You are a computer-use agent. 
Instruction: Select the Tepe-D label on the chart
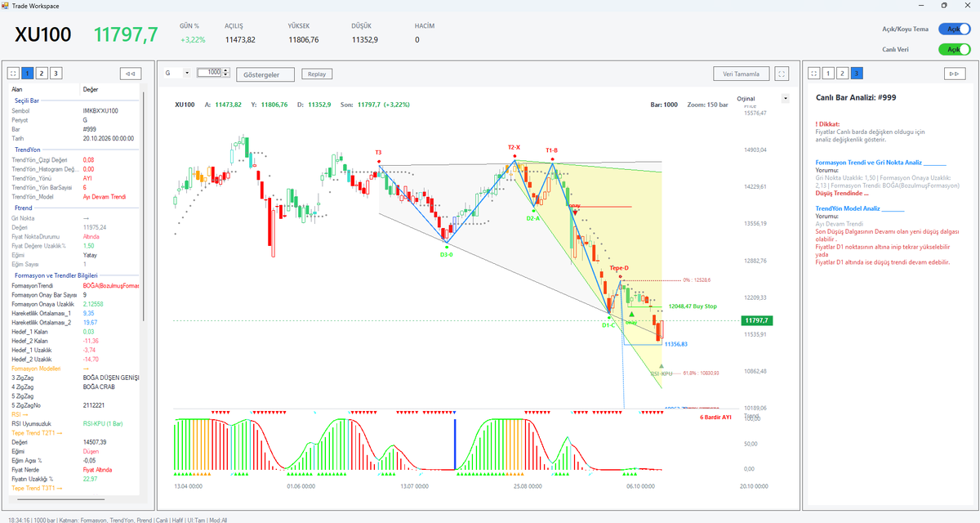[619, 268]
